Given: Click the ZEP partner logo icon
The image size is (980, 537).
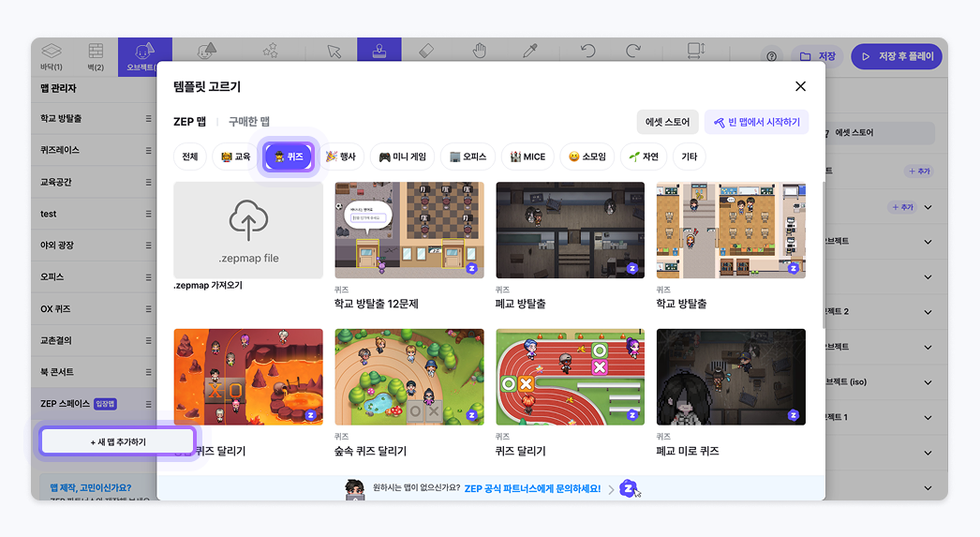Looking at the screenshot, I should point(628,488).
